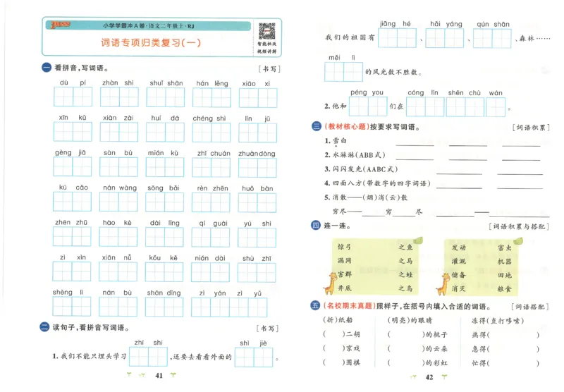Click the single box under wán
Screen dimensions: 564x392
tap(496, 107)
